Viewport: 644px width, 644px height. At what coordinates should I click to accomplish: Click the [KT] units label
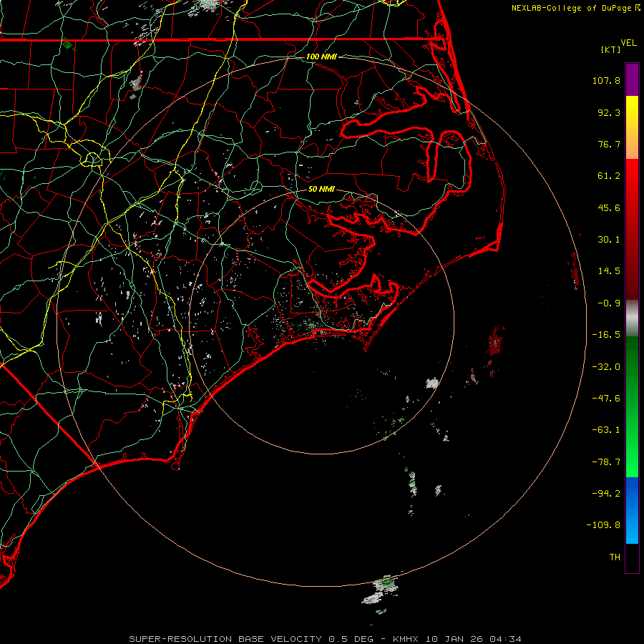pos(611,49)
